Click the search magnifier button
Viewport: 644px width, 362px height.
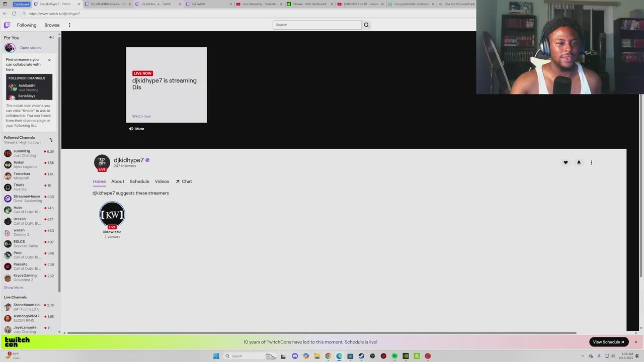tap(366, 25)
